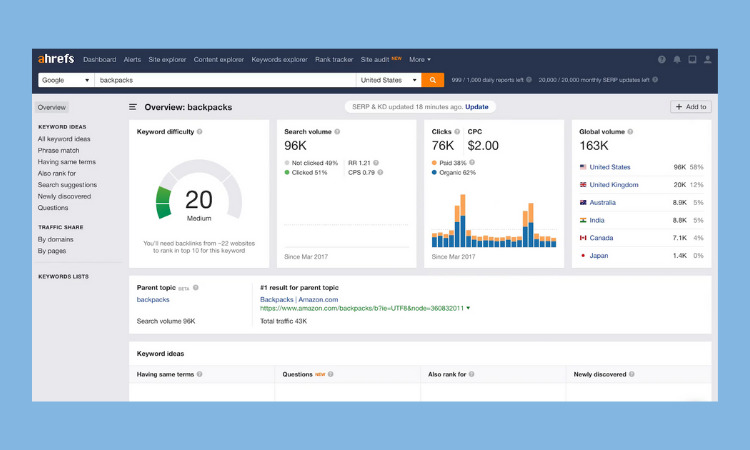750x450 pixels.
Task: Open Japan in Global volume list
Action: tap(598, 255)
